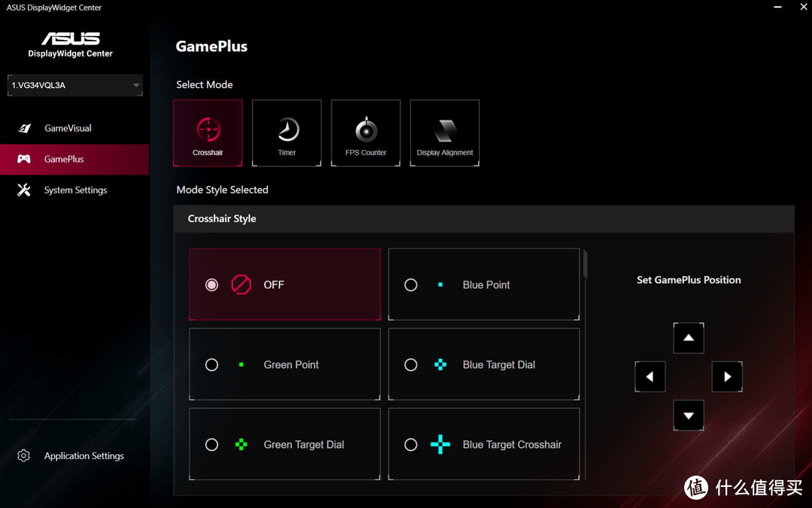Close the DisplayWidget Center window
This screenshot has width=812, height=508.
tap(804, 8)
